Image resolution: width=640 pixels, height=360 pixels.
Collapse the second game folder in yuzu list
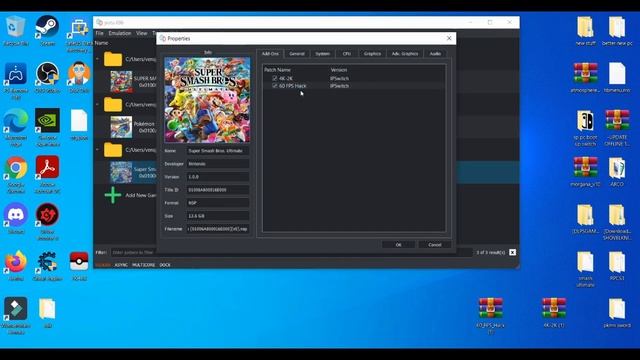(98, 104)
